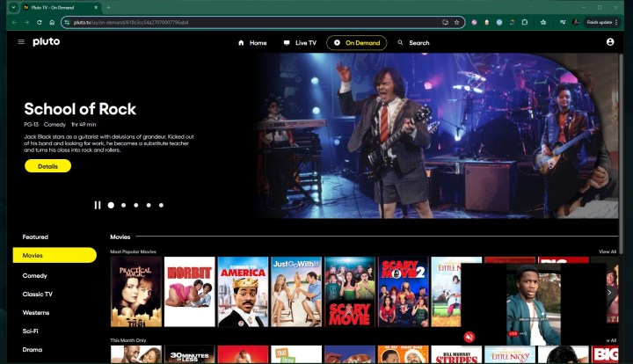This screenshot has height=364, width=633.
Task: Switch to Live TV
Action: 300,42
